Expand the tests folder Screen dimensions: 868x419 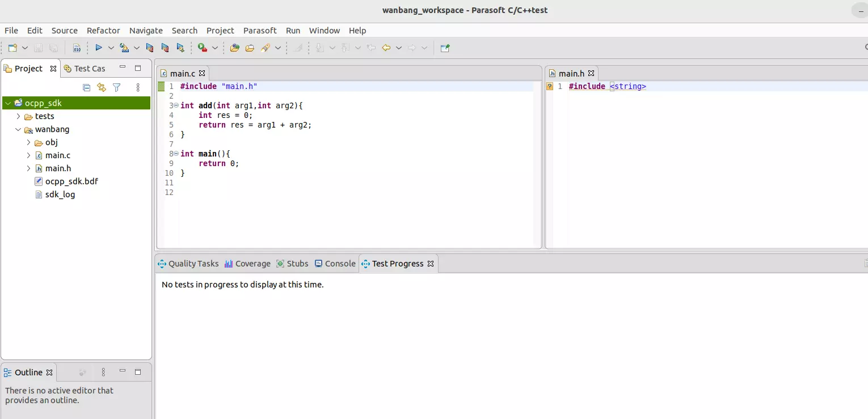coord(18,116)
